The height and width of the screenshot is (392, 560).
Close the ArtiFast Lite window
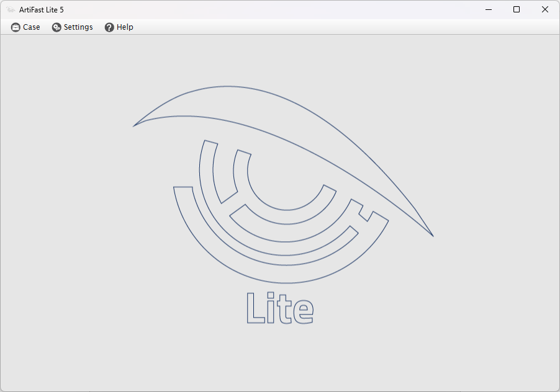coord(545,10)
